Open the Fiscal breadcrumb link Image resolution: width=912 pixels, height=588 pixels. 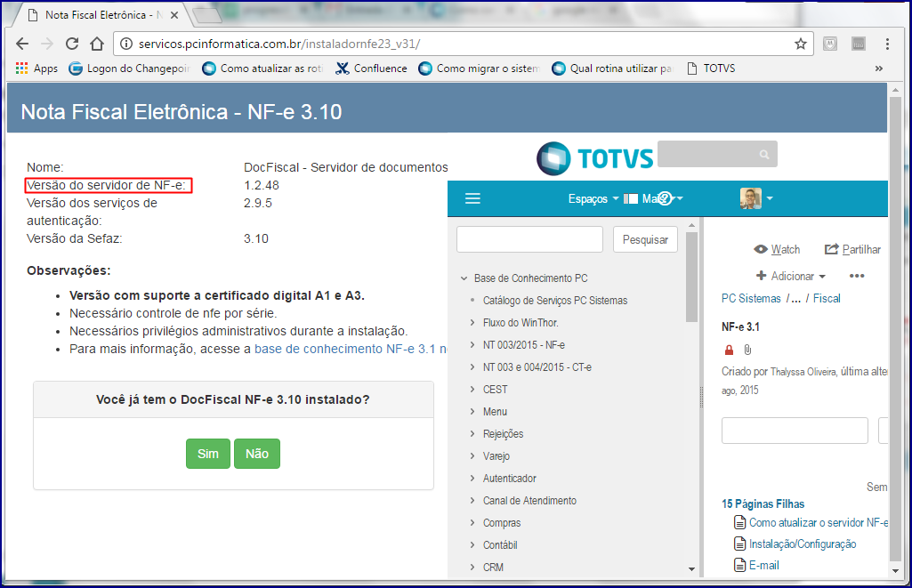pos(827,298)
